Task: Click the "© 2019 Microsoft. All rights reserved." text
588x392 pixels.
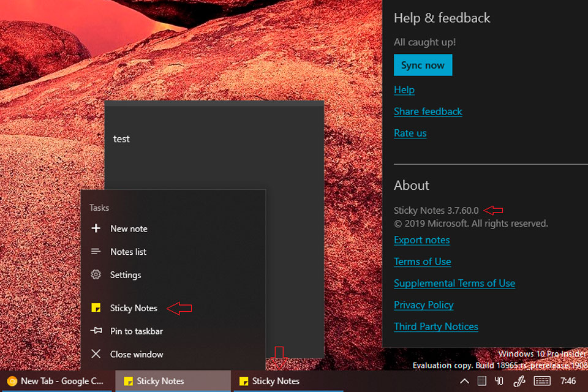Action: [x=470, y=224]
